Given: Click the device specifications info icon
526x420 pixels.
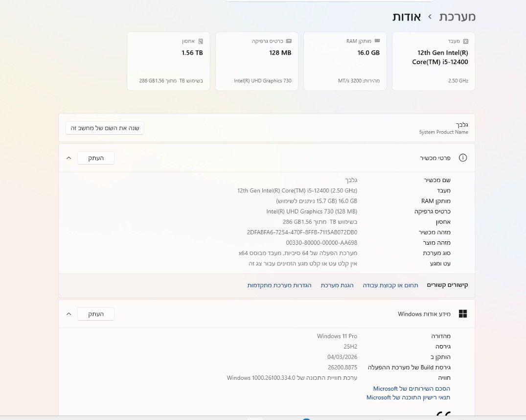Looking at the screenshot, I should 463,158.
